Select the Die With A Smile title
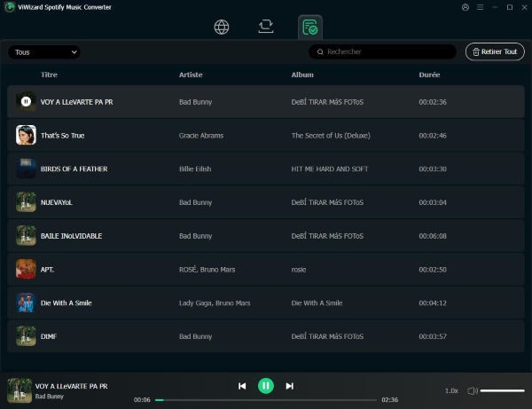The height and width of the screenshot is (409, 532). click(66, 303)
